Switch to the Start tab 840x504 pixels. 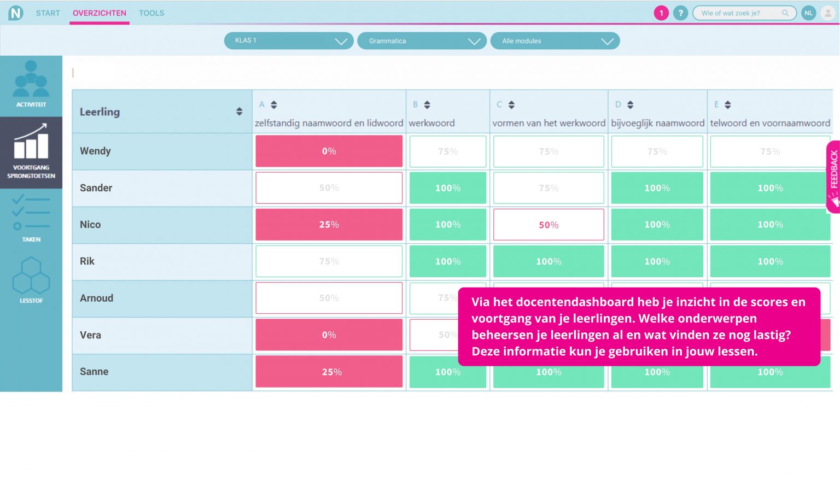tap(48, 13)
